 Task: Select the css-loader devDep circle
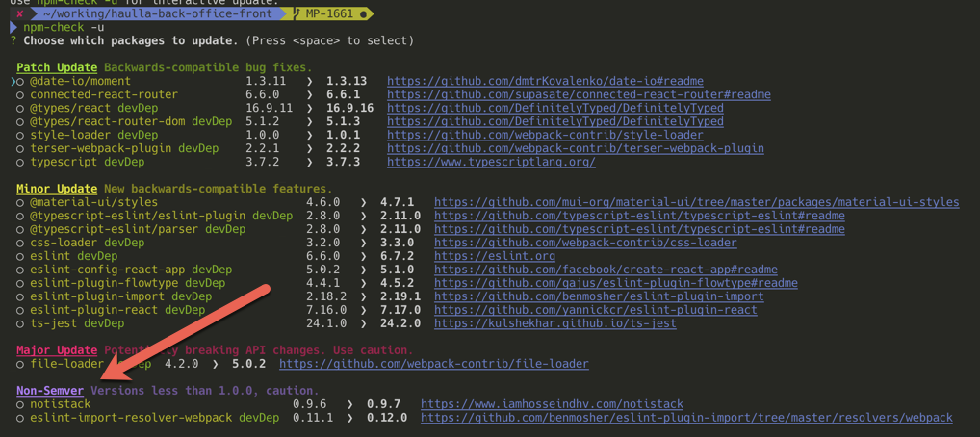tap(20, 243)
